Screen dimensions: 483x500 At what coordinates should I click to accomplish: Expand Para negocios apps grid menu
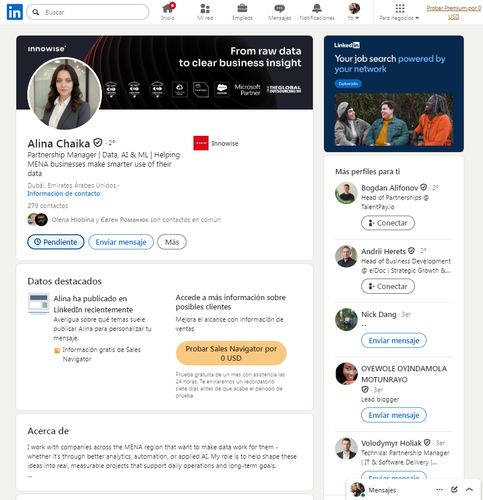pyautogui.click(x=399, y=12)
